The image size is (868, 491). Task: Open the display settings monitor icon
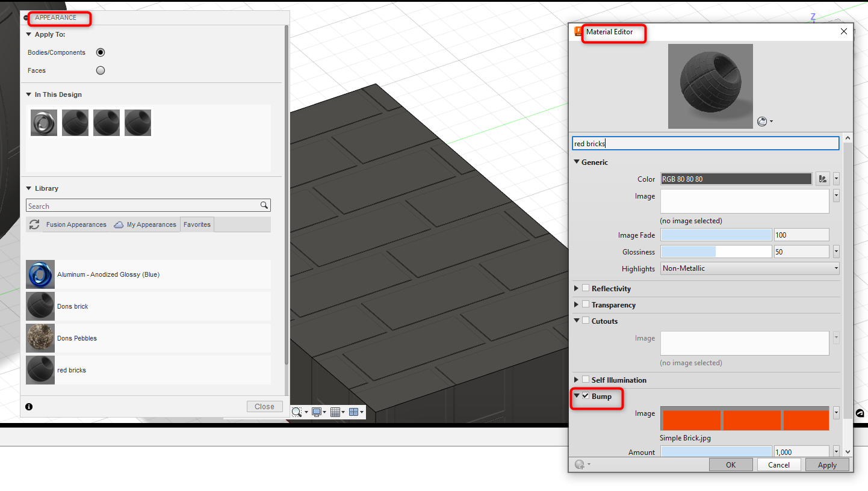click(x=317, y=412)
